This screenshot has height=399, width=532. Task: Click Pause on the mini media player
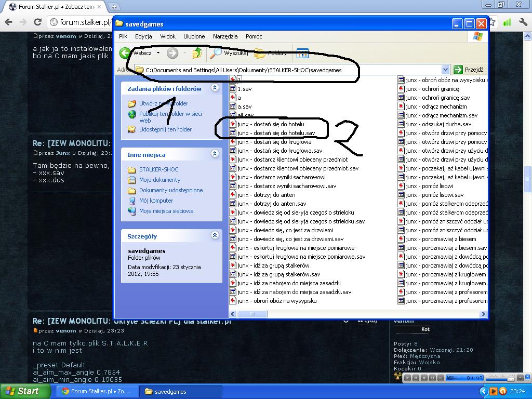coord(416,378)
